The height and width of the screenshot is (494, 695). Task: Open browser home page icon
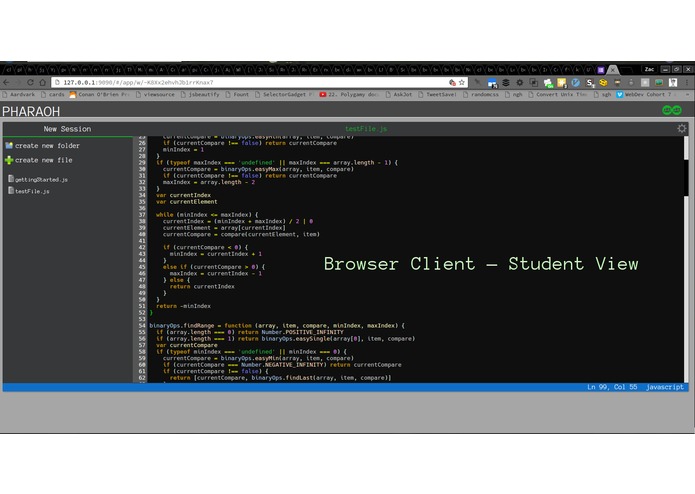43,82
